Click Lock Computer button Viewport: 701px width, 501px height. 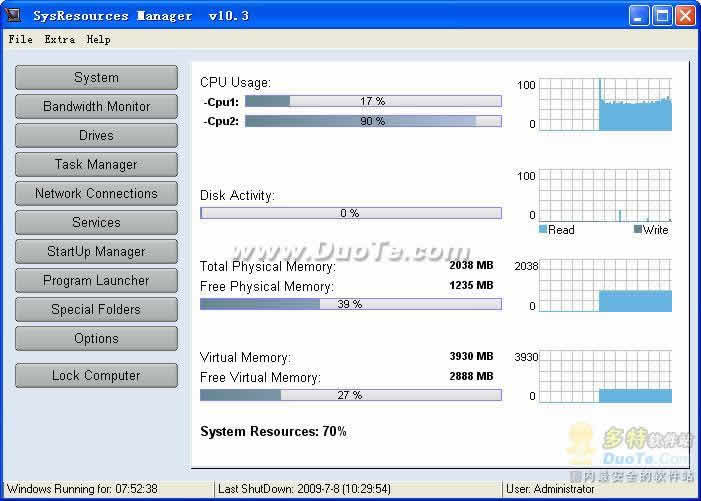tap(96, 375)
